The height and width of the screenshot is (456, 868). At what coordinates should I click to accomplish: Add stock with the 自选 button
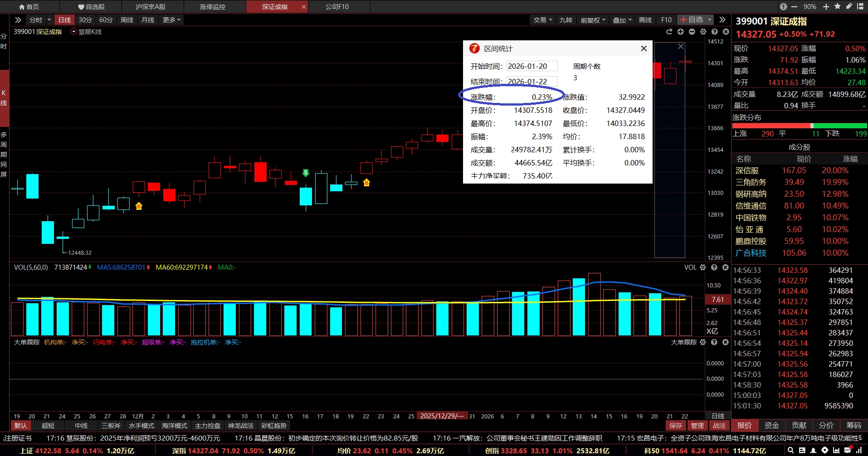tap(692, 19)
